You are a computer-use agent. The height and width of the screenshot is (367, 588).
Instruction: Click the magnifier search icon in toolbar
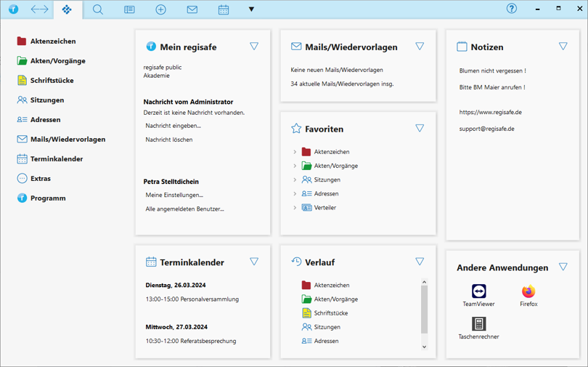[x=98, y=9]
